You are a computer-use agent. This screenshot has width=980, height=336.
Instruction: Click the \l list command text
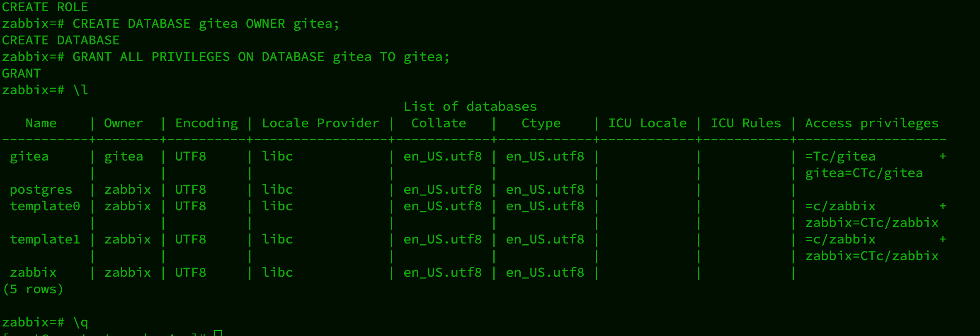pyautogui.click(x=80, y=90)
